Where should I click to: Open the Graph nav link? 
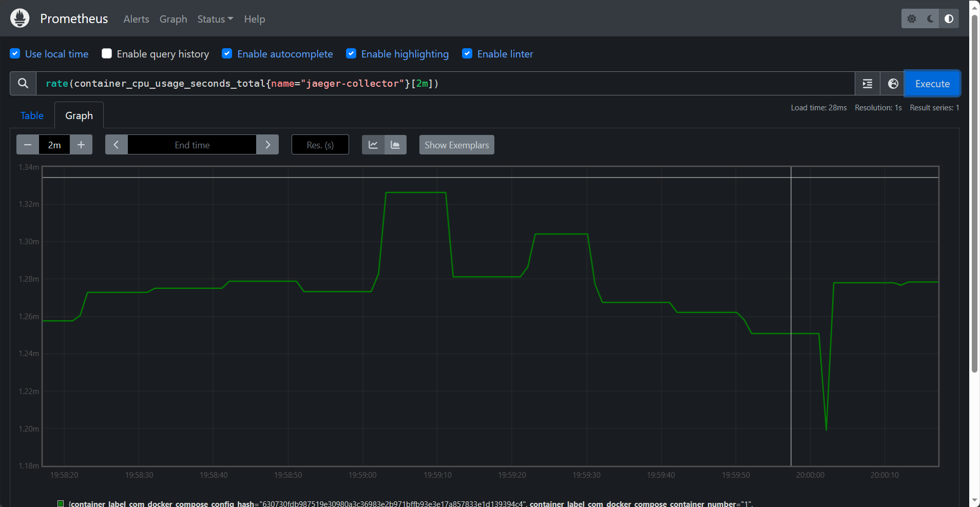point(173,19)
